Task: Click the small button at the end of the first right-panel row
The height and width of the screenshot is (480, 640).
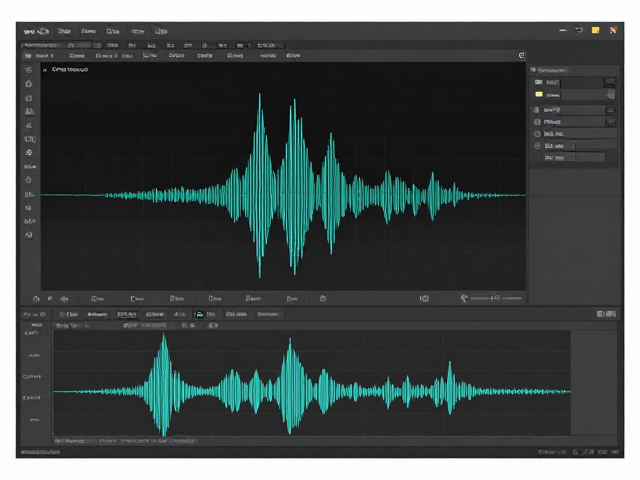Action: pyautogui.click(x=610, y=83)
